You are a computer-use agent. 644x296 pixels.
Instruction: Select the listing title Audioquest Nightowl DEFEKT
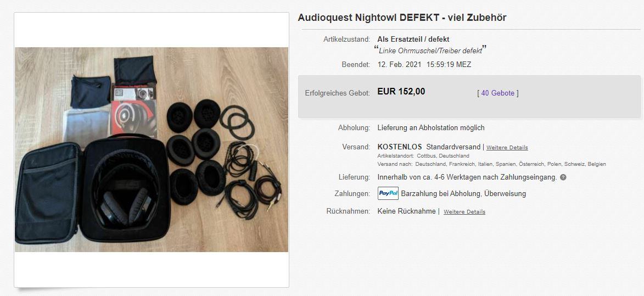[402, 18]
